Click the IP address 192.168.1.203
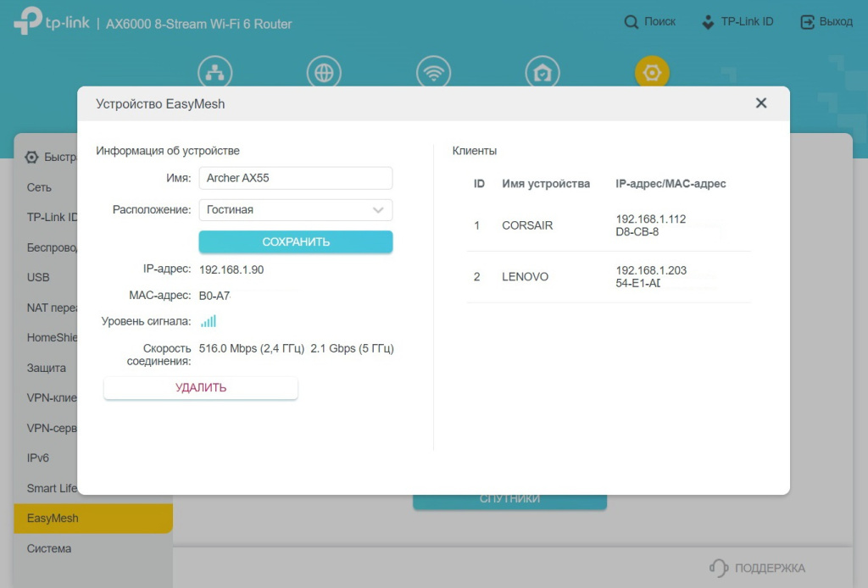The image size is (868, 588). (x=651, y=270)
